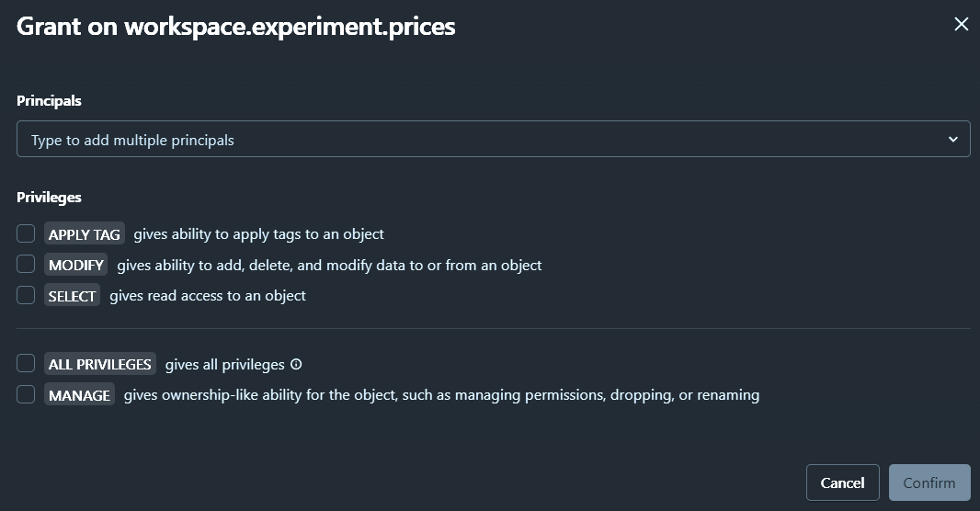This screenshot has width=980, height=511.
Task: Tick the MODIFY privilege checkbox
Action: 26,265
